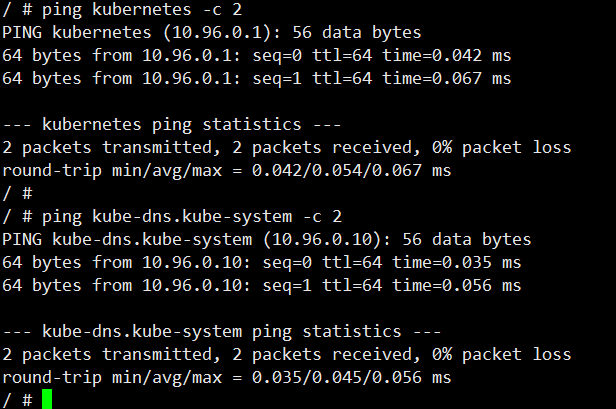The height and width of the screenshot is (409, 616).
Task: Click 'seq=1' in the 10.96.0.10 reply
Action: click(287, 286)
